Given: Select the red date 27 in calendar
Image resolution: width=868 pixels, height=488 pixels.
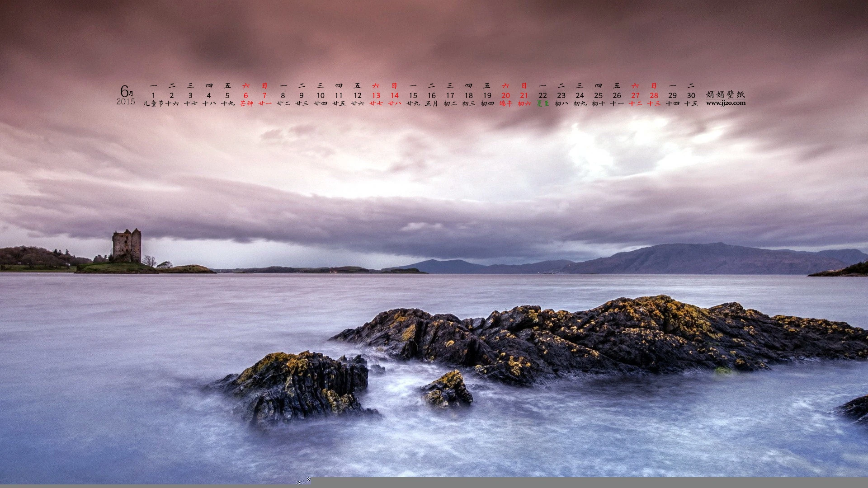Looking at the screenshot, I should [636, 95].
